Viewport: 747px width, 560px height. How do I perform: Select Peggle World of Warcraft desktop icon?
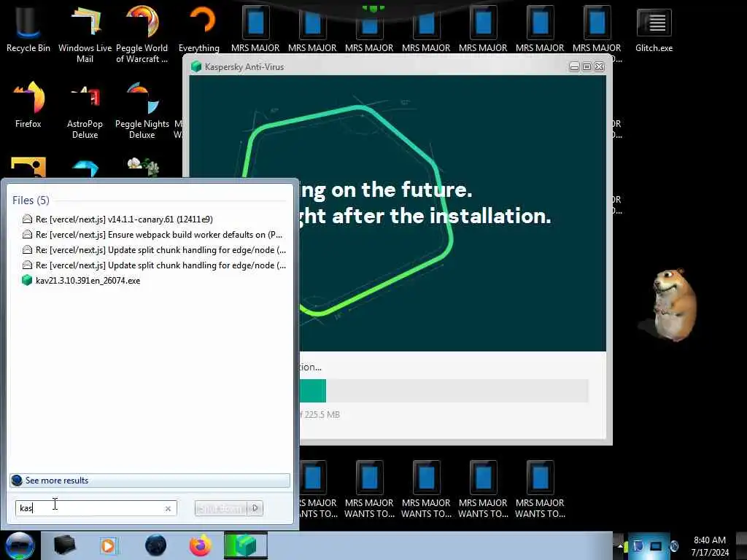(x=142, y=34)
